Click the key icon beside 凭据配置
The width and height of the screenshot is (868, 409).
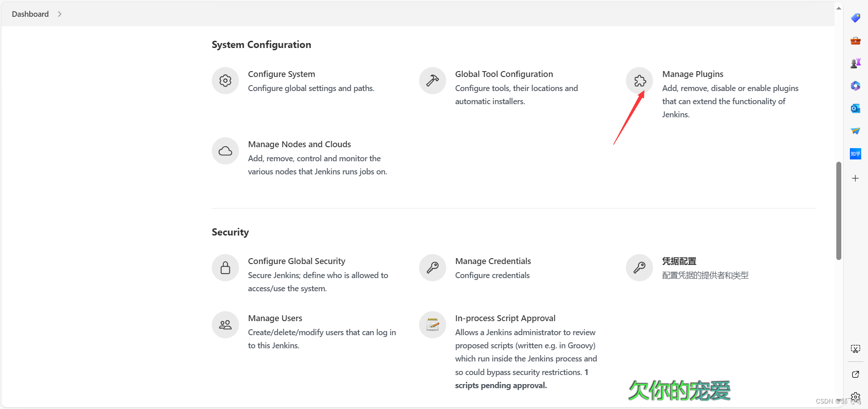(x=639, y=268)
